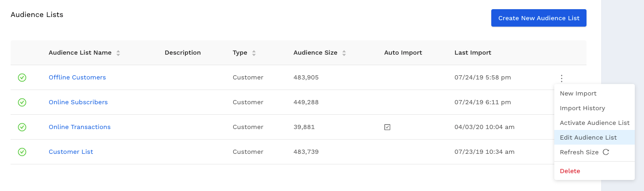Click the green status icon for Customer List
The image size is (644, 191).
22,152
